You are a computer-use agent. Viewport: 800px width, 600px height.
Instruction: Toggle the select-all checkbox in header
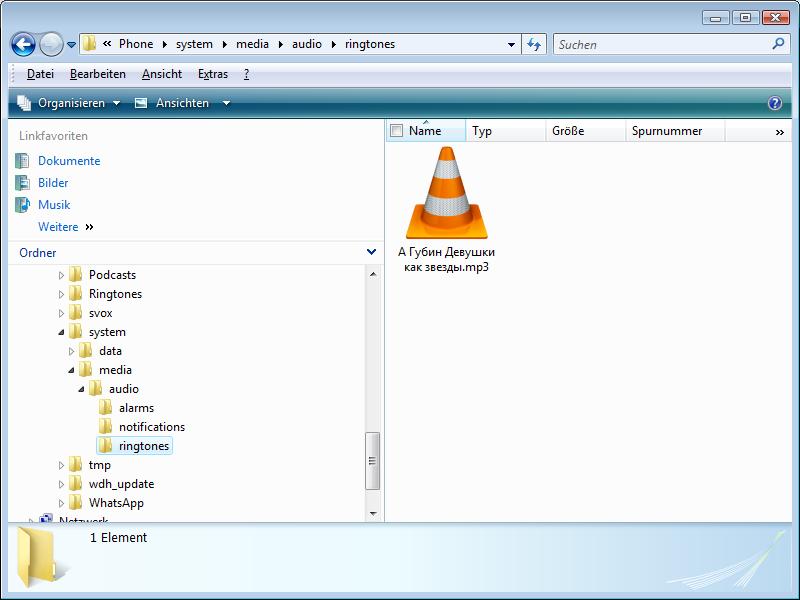[x=396, y=131]
